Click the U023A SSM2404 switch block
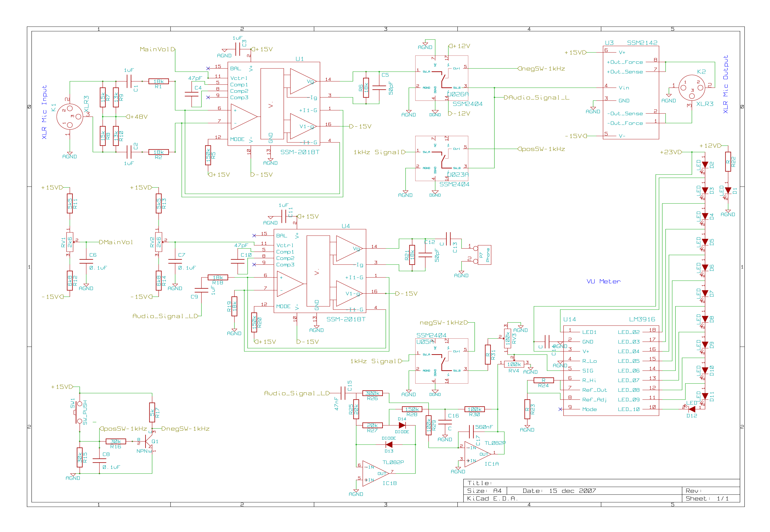This screenshot has width=770, height=532. [442, 158]
